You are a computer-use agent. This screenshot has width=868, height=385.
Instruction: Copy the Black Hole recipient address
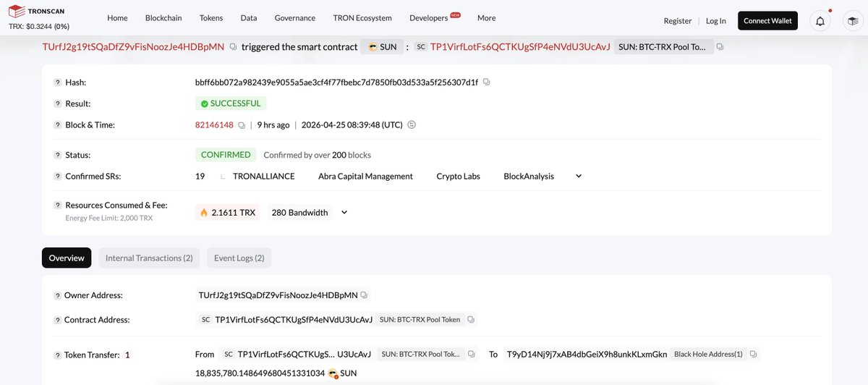point(753,355)
